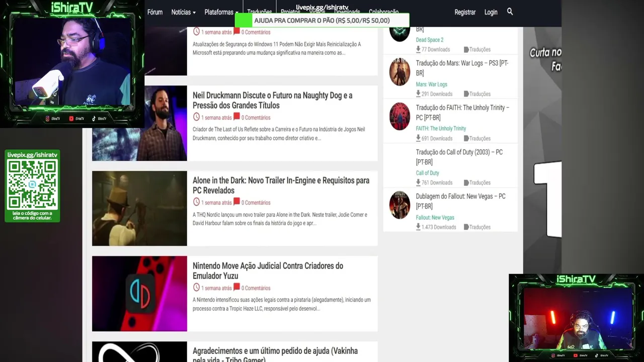The height and width of the screenshot is (362, 644).
Task: Click the red comment icon for Nintendo Yuzu article
Action: coord(236,287)
